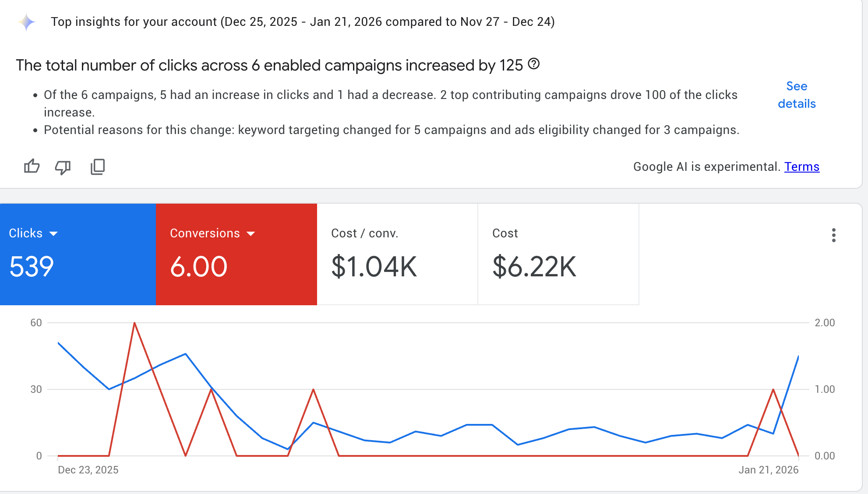868x494 pixels.
Task: Open the Terms link
Action: [x=801, y=167]
